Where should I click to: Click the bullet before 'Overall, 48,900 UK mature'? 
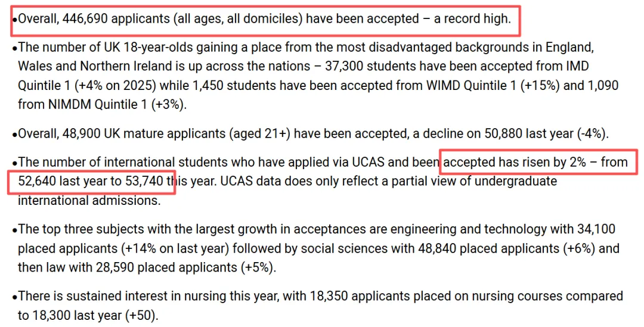click(15, 135)
